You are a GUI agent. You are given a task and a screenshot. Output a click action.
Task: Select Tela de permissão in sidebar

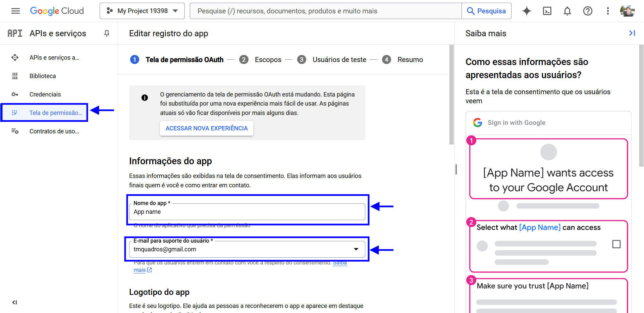coord(44,113)
